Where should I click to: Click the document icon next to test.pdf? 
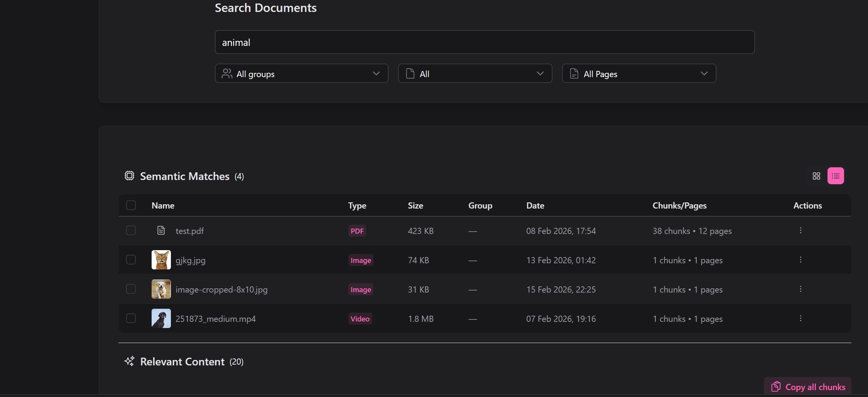coord(161,230)
